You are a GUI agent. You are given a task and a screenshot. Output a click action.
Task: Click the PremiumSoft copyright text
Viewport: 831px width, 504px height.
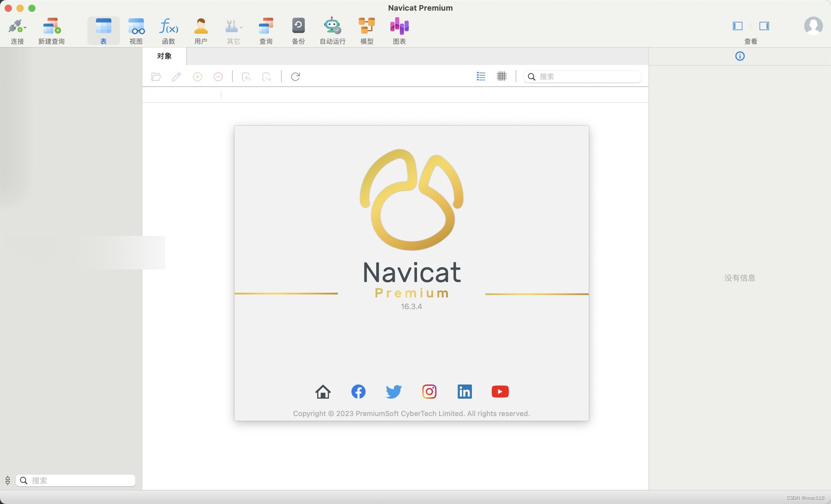[x=411, y=414]
